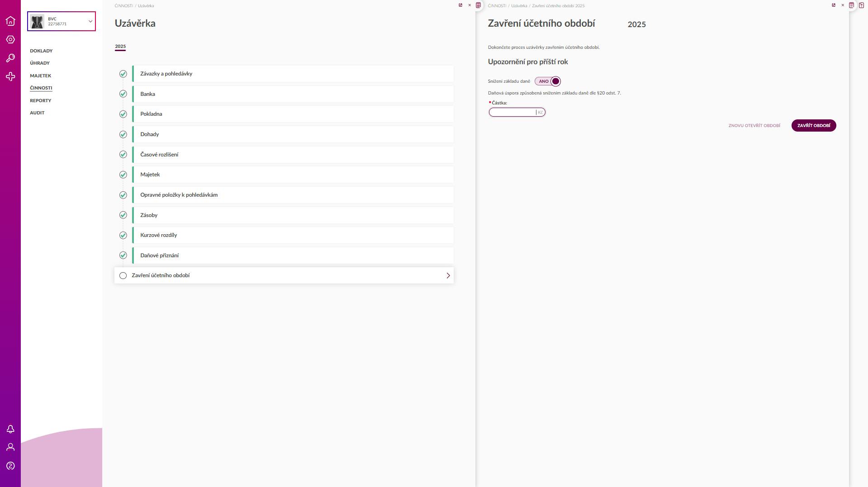Image resolution: width=868 pixels, height=487 pixels.
Task: Click the Majetek step checkmark icon
Action: (123, 175)
